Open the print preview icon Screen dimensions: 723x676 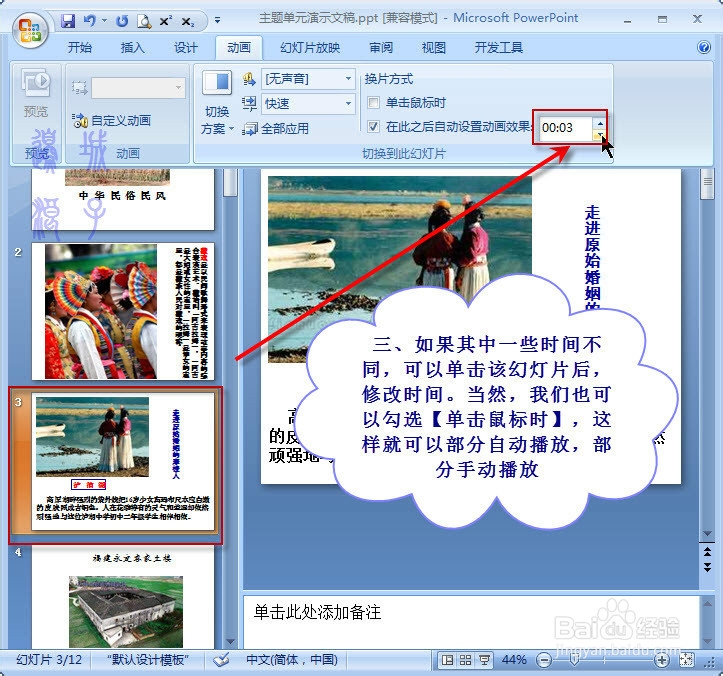(x=144, y=21)
